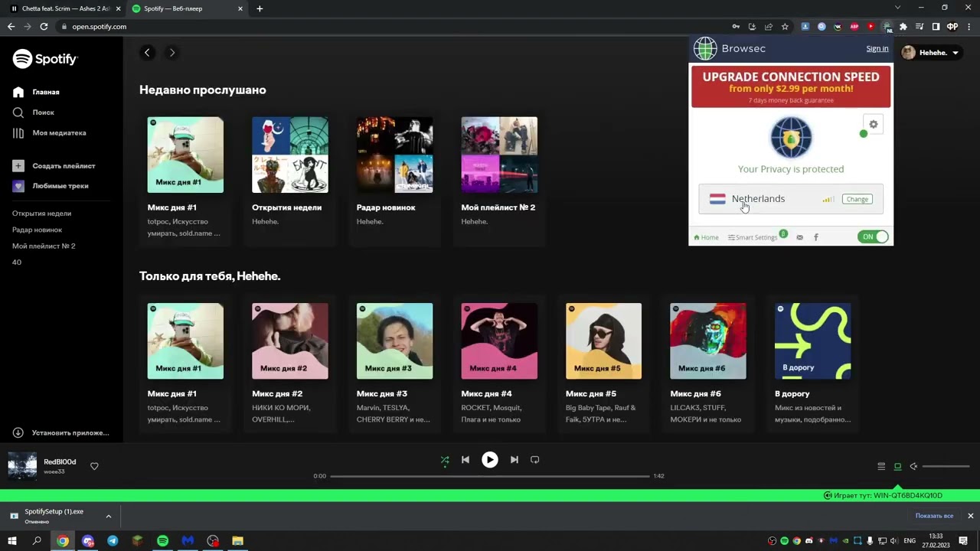Click Upgrade Connection Speed banner
The image size is (980, 551).
click(791, 86)
